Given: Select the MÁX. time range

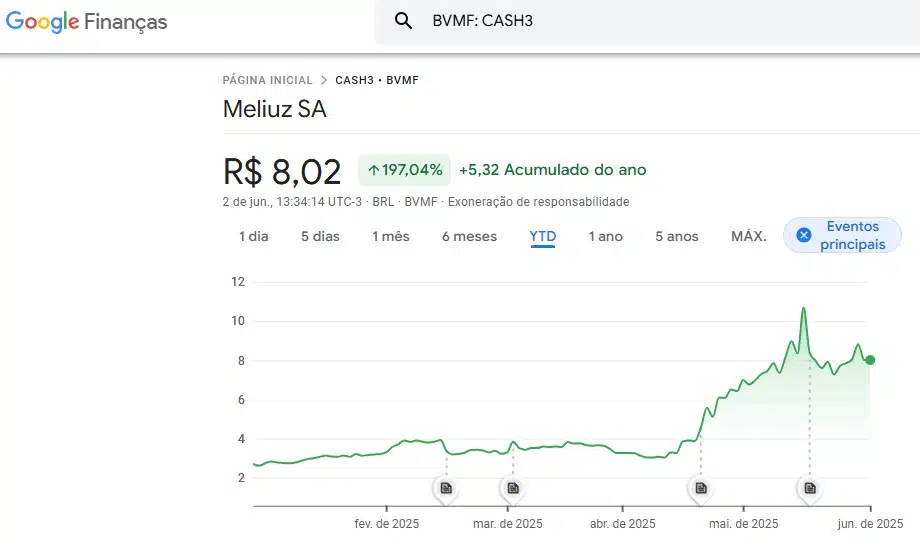Looking at the screenshot, I should pos(749,236).
